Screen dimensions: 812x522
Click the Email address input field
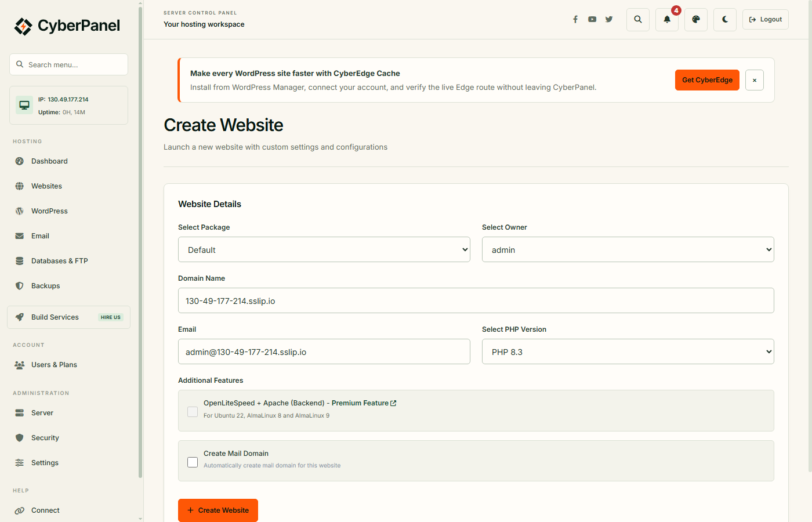click(x=324, y=351)
